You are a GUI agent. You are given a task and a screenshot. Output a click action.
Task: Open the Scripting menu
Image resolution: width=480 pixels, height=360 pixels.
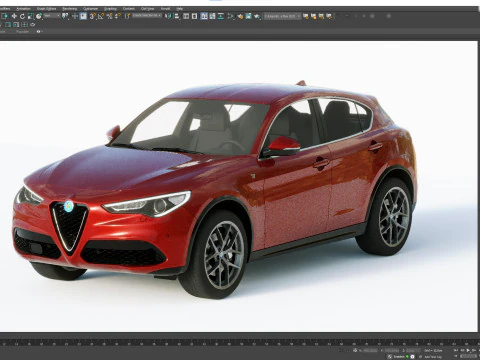(x=110, y=9)
